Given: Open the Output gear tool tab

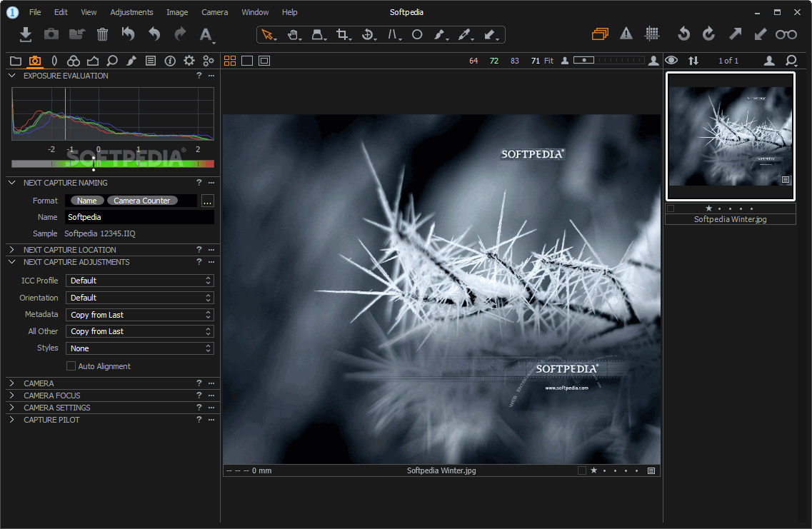Looking at the screenshot, I should coord(189,61).
